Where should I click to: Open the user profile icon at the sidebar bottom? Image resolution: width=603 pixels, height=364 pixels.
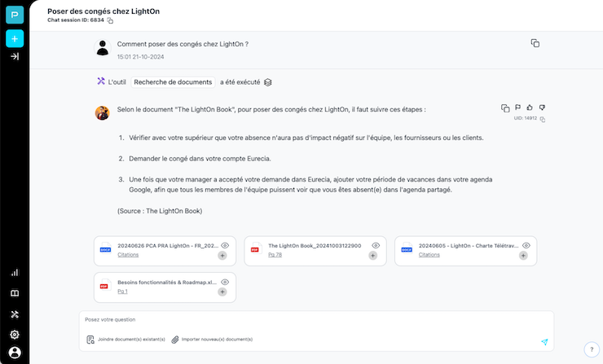[x=15, y=353]
